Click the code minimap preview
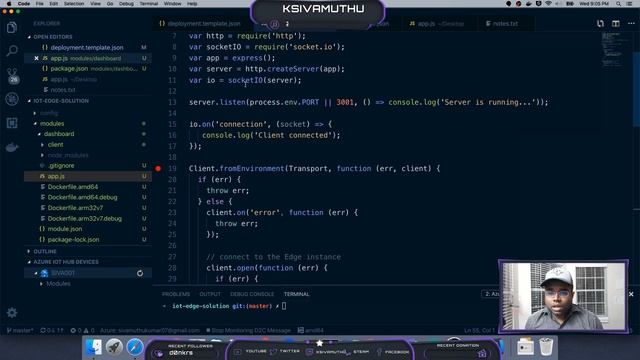Screen dimensions: 640x360 click(613, 50)
